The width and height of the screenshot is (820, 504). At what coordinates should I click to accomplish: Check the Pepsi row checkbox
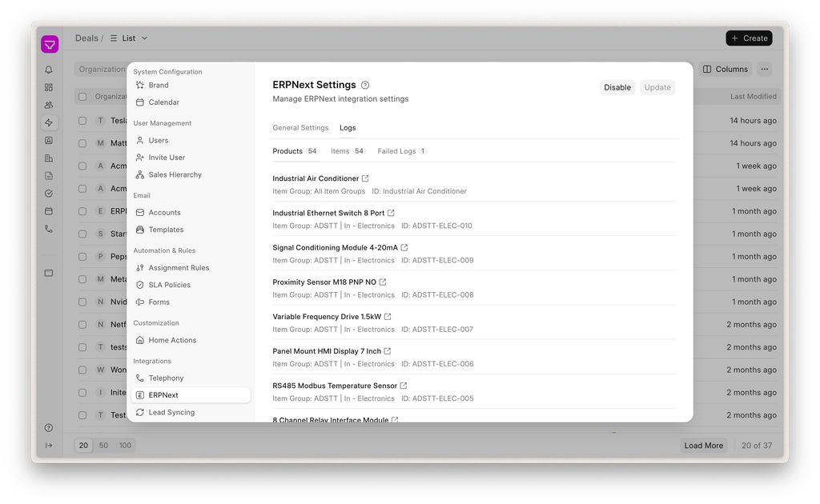(82, 257)
